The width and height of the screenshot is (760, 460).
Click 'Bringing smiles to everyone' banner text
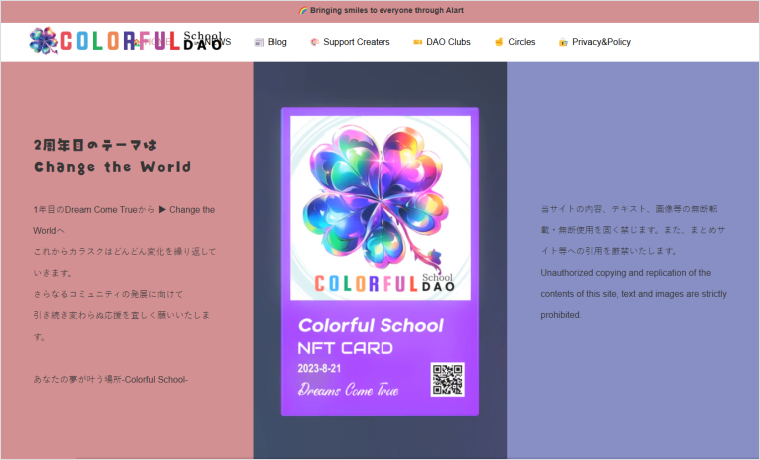[x=386, y=11]
